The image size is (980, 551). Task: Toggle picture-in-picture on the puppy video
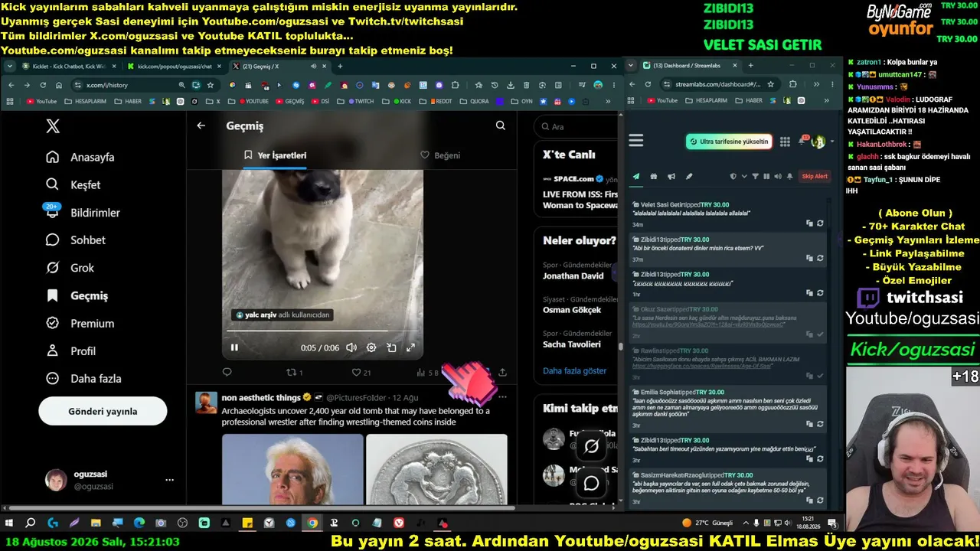391,347
